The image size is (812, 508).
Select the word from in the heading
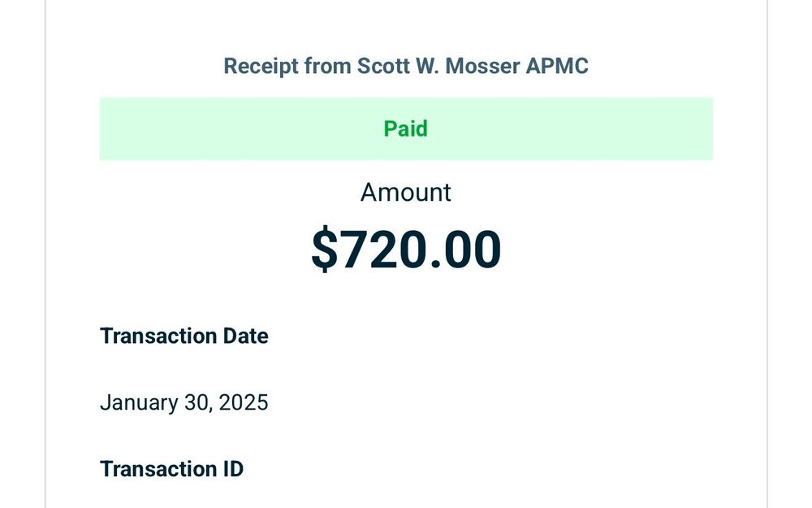(327, 66)
